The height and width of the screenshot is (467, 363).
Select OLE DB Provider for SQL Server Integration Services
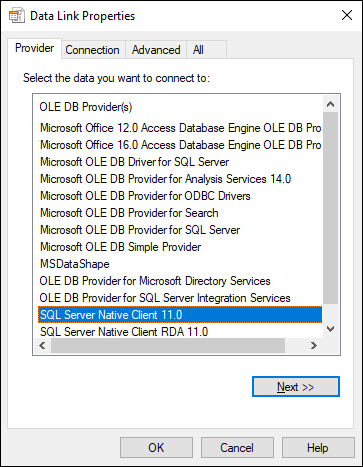tap(180, 298)
